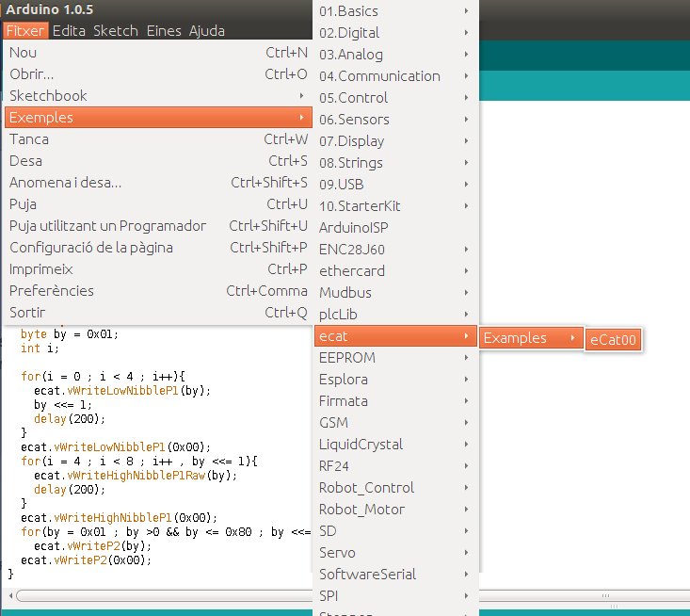Screen dimensions: 690x616
Task: Open the eCat00 example sketch
Action: 613,339
